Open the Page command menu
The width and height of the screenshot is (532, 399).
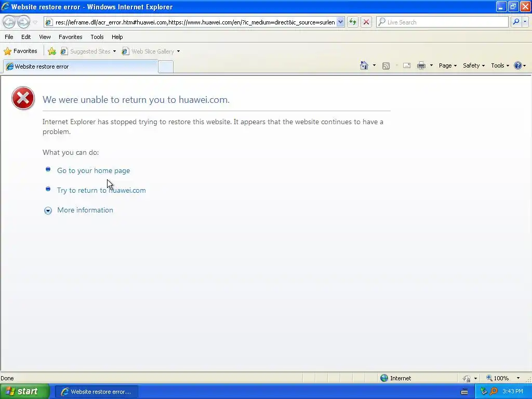click(x=447, y=65)
